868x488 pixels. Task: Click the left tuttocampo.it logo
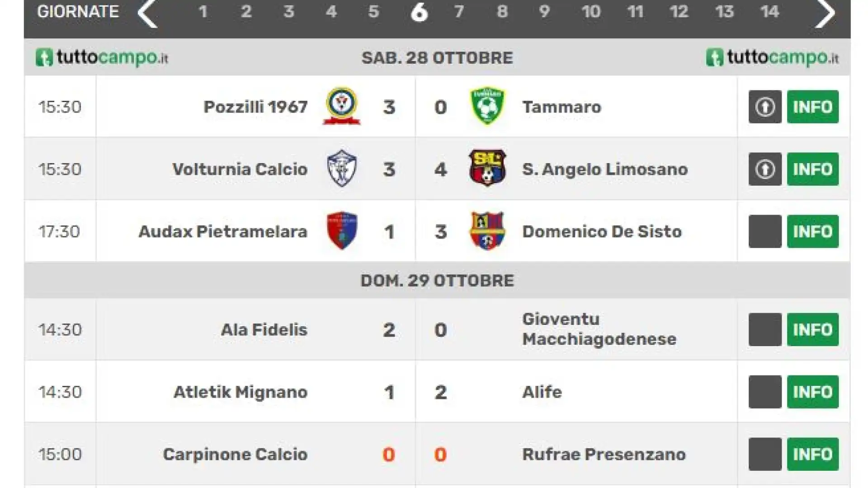point(102,58)
